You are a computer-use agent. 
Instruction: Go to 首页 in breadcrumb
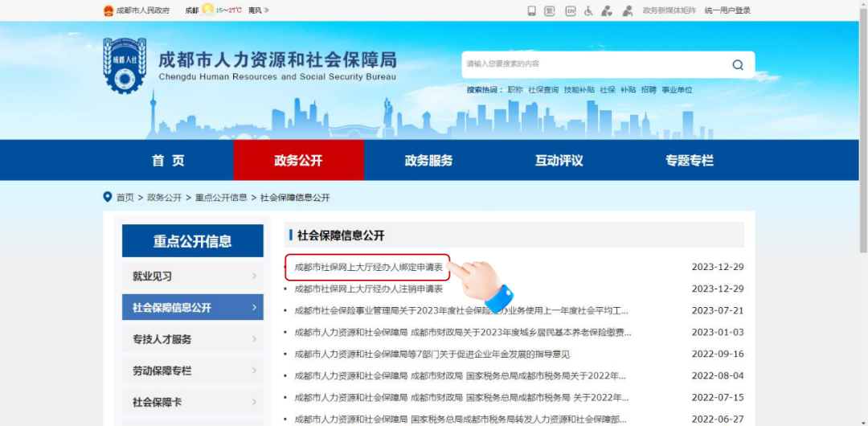pos(125,198)
